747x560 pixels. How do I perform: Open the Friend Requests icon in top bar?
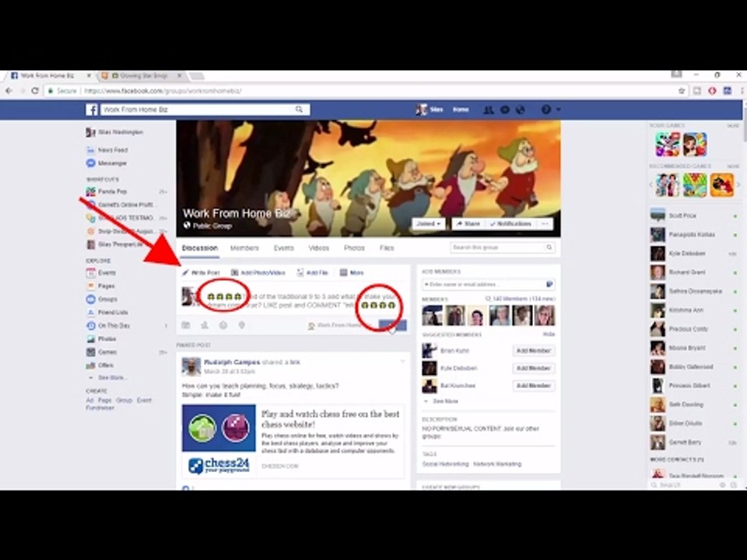489,110
